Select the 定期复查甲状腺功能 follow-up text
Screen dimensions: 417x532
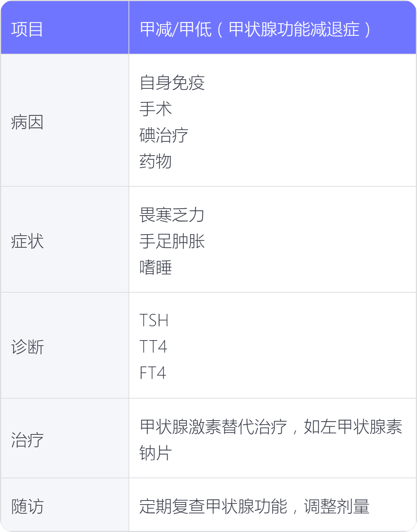point(214,506)
